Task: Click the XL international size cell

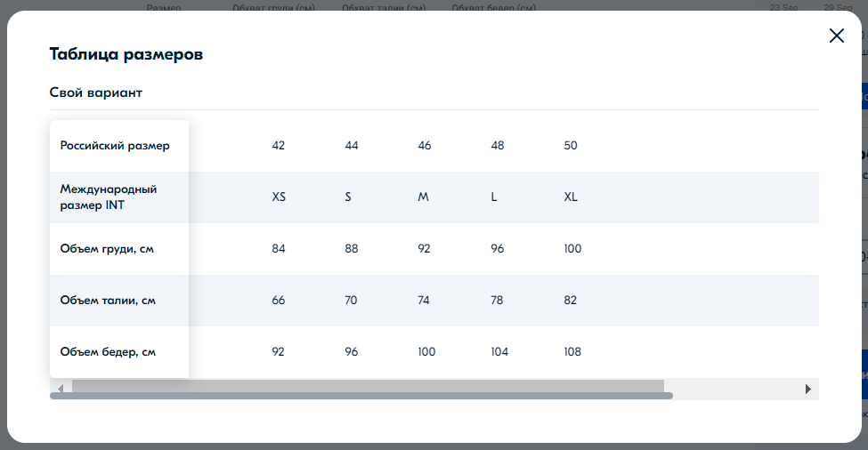Action: (x=571, y=197)
